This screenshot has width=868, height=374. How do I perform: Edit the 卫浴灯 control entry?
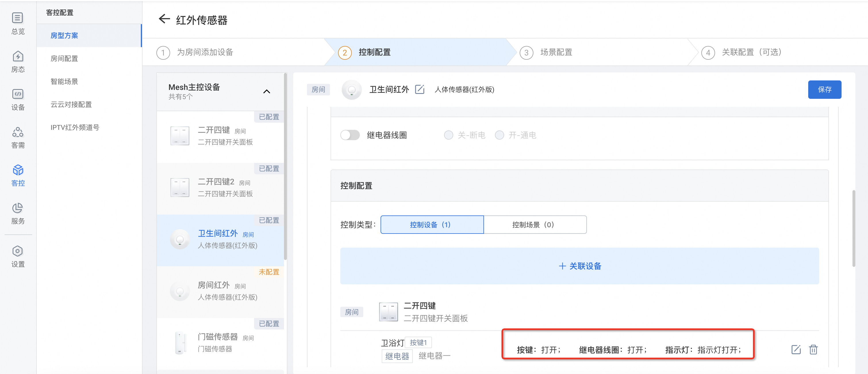point(796,349)
